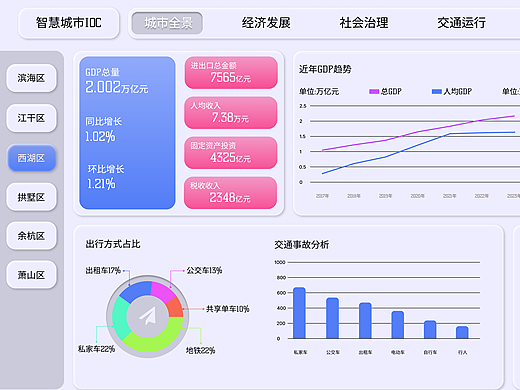The width and height of the screenshot is (520, 390).
Task: Click the magenta 公交车 donut segment
Action: pyautogui.click(x=162, y=292)
